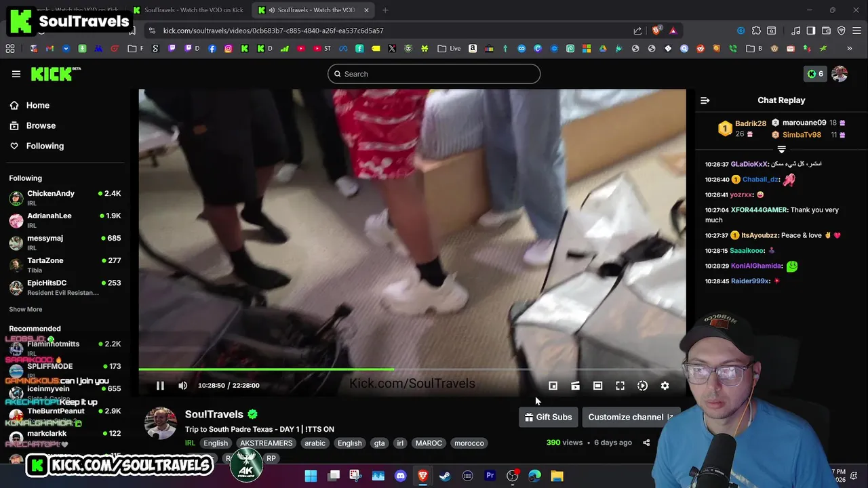
Task: Open Steam from the taskbar
Action: pos(445,476)
